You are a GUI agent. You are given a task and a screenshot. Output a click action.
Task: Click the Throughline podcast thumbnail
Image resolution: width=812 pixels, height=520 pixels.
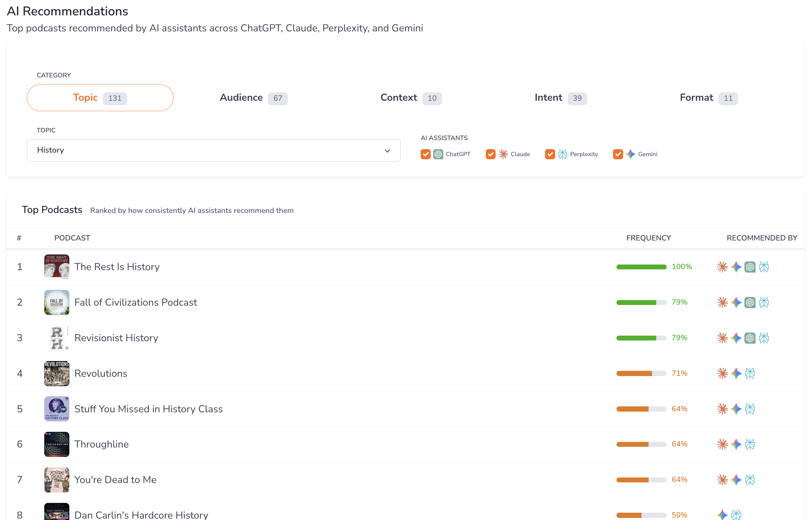56,444
